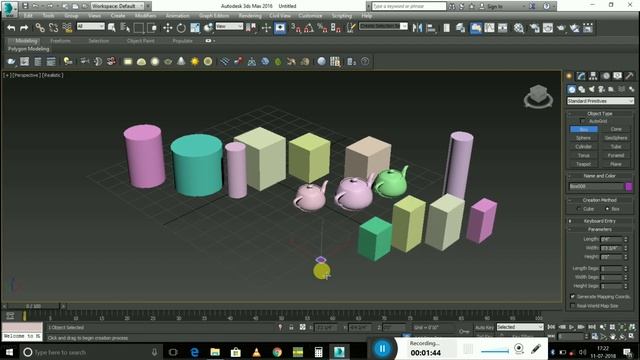Choose the Select and Rotate tool
The width and height of the screenshot is (640, 360).
181,28
